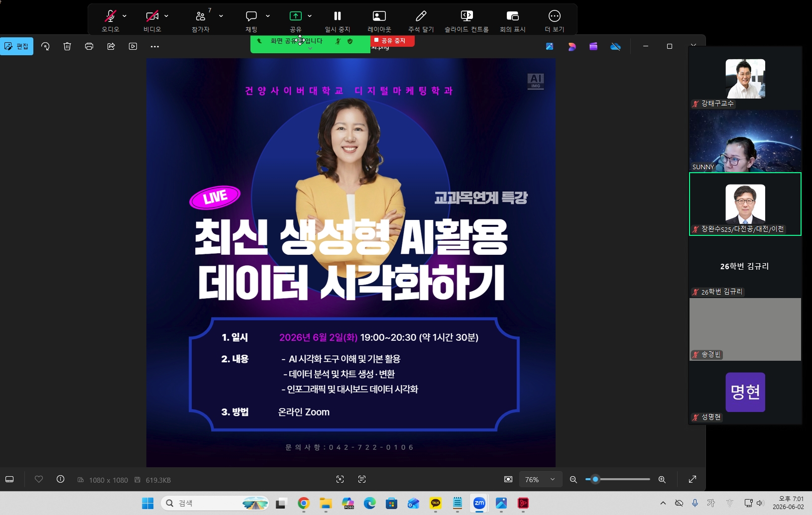Share the image from Photos toolbar
This screenshot has height=515, width=812.
pyautogui.click(x=111, y=46)
